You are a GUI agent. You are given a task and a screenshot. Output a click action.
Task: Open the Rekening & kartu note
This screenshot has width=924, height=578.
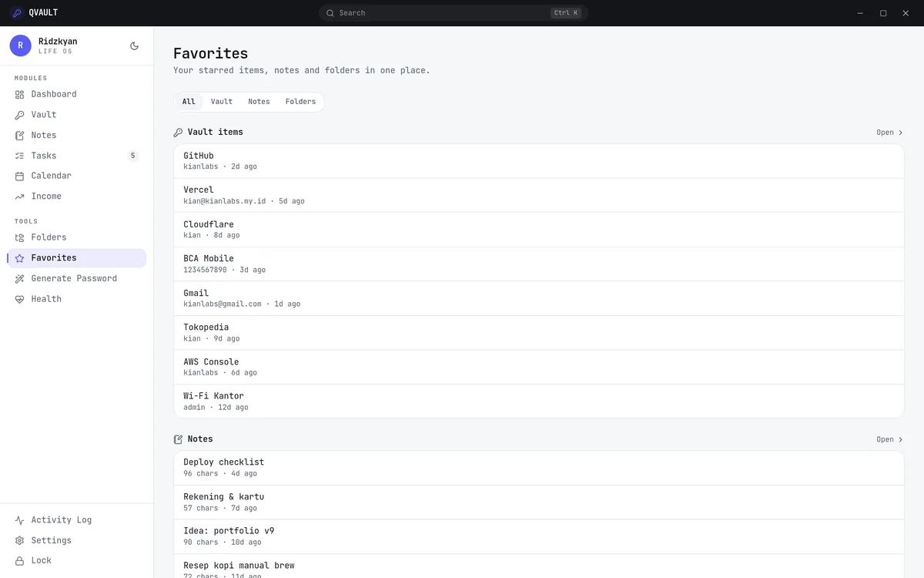click(x=539, y=502)
